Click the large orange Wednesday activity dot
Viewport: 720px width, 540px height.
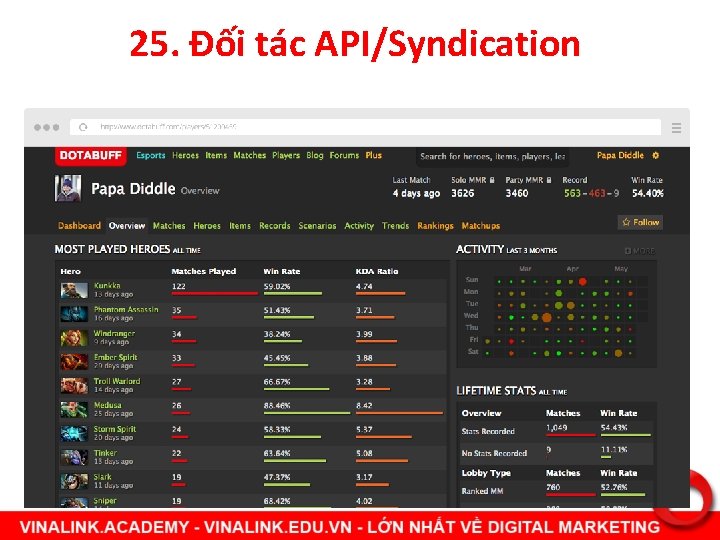point(546,317)
